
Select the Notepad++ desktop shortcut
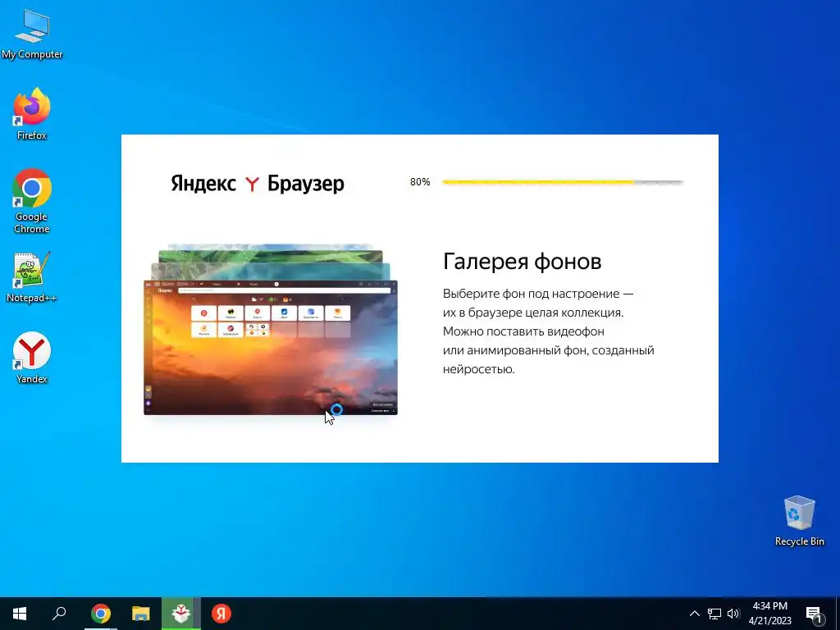[x=32, y=277]
